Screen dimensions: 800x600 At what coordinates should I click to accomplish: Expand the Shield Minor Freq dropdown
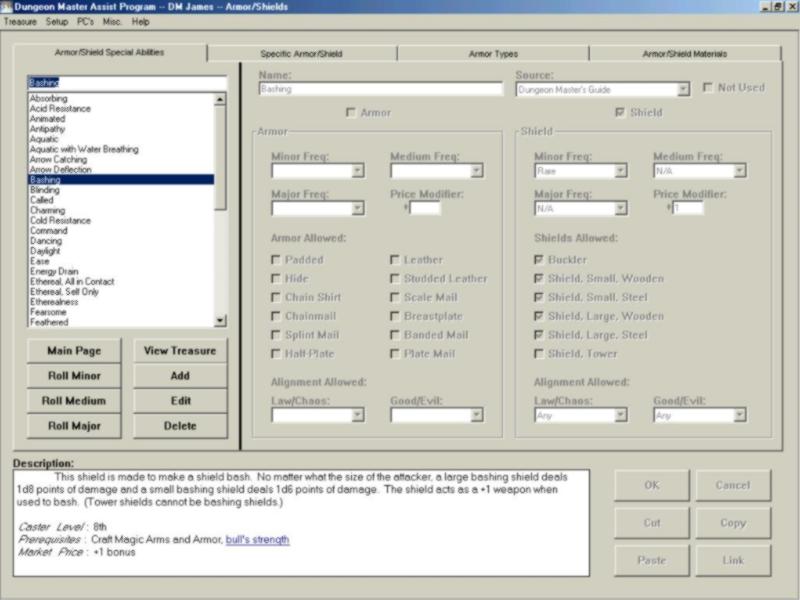(621, 171)
